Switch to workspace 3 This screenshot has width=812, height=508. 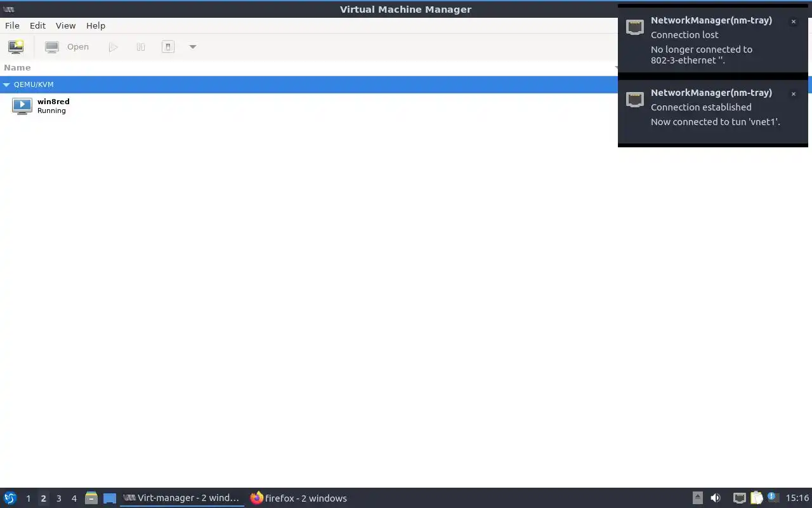(58, 498)
